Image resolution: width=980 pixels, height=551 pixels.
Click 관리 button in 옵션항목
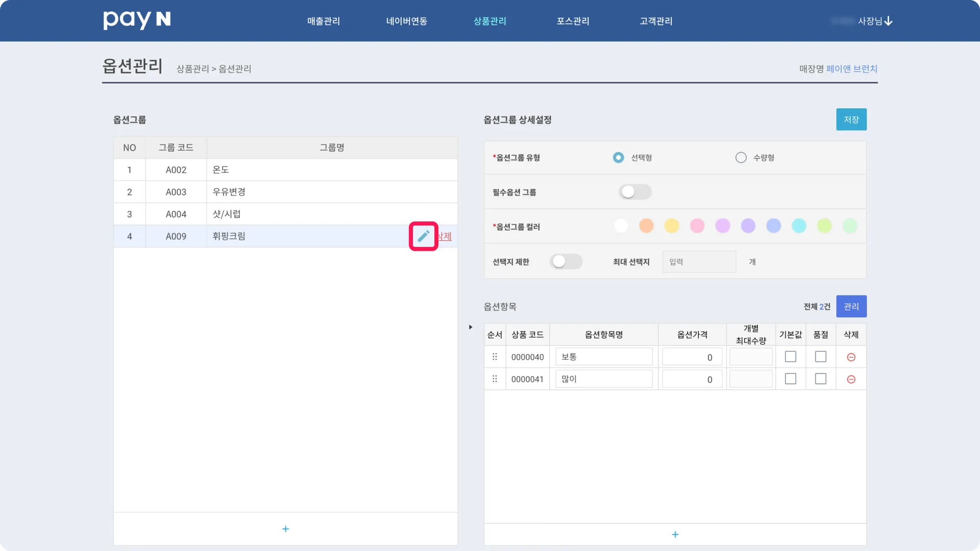851,307
